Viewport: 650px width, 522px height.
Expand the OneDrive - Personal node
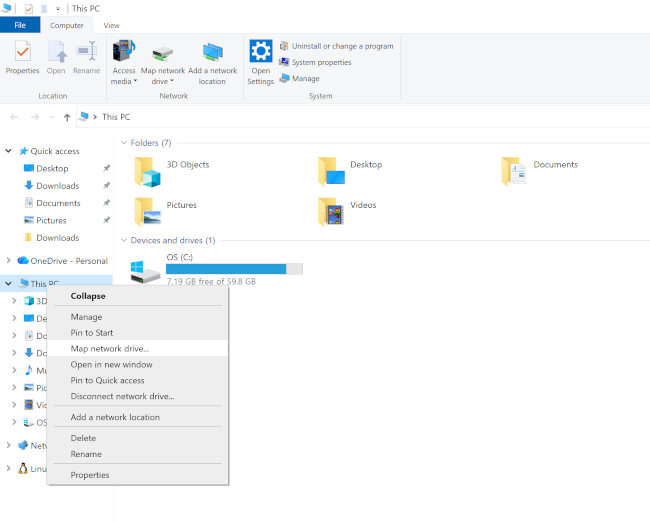[8, 260]
